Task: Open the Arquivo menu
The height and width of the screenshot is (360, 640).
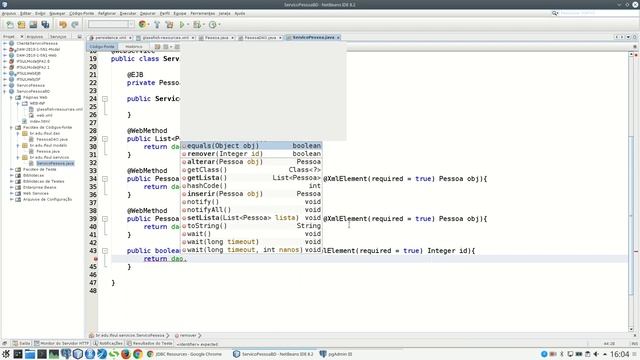Action: [x=9, y=13]
